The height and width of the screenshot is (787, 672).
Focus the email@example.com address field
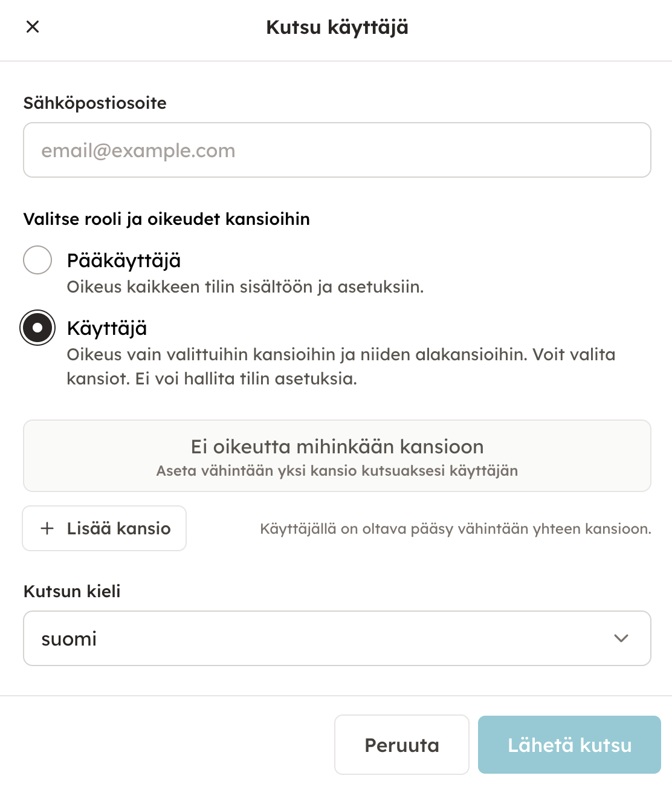337,151
